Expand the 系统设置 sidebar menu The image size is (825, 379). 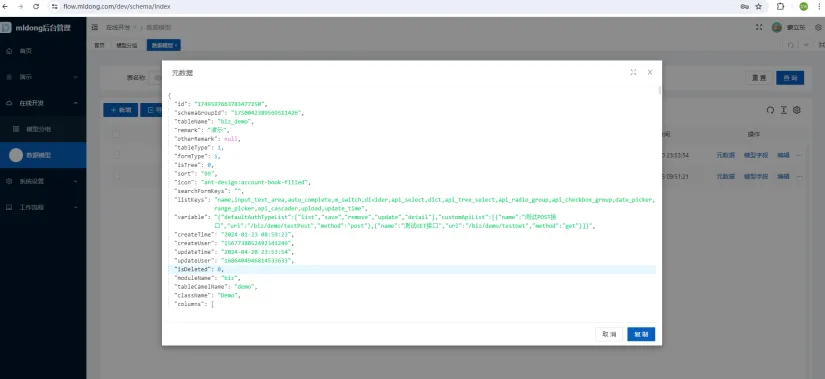click(x=43, y=181)
